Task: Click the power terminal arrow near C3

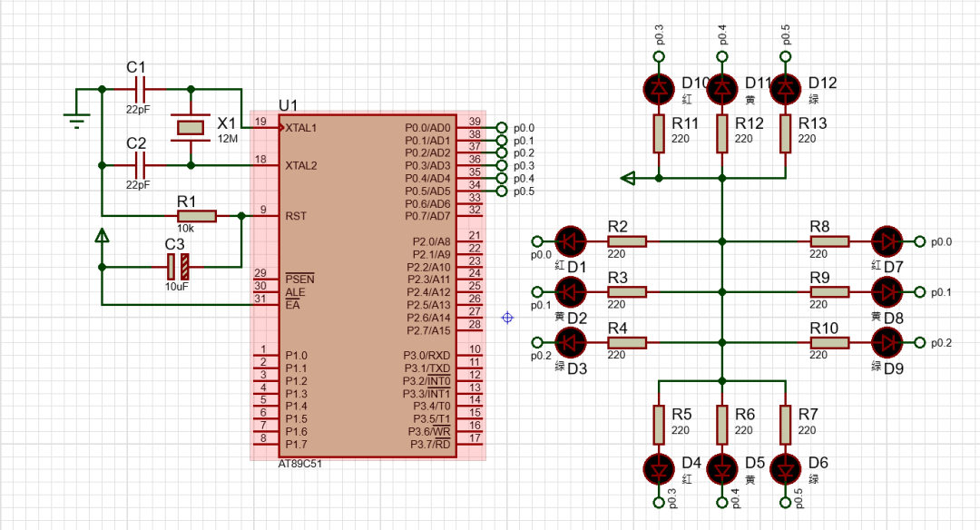Action: (102, 236)
